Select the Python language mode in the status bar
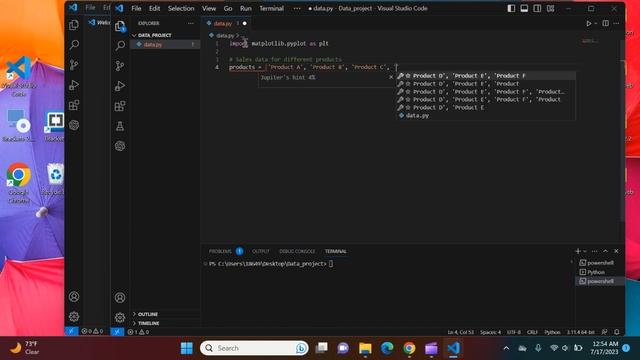 click(x=552, y=332)
